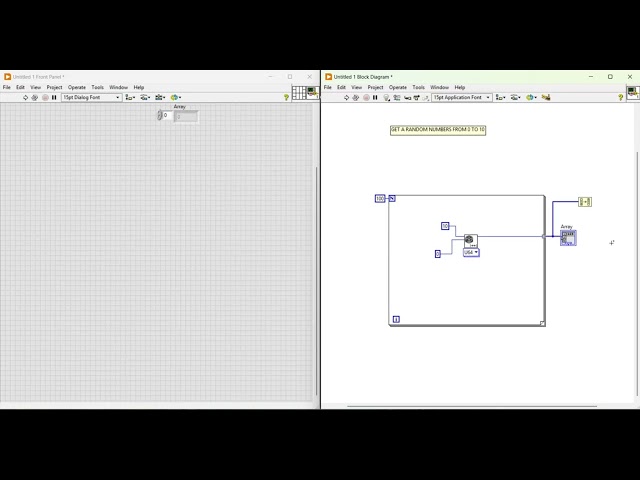640x480 pixels.
Task: Open Reorder menu in Block Diagram toolbar
Action: click(x=531, y=98)
